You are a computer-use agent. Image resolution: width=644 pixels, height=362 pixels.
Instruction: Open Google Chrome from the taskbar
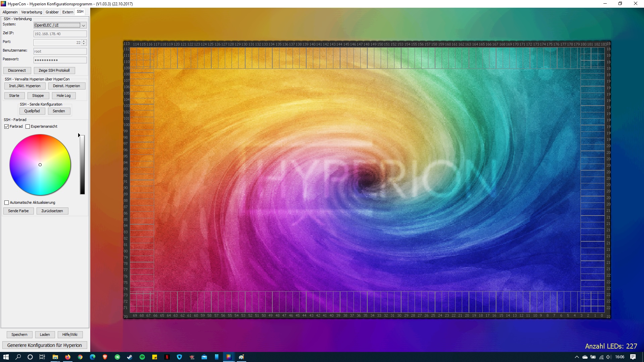pos(80,357)
